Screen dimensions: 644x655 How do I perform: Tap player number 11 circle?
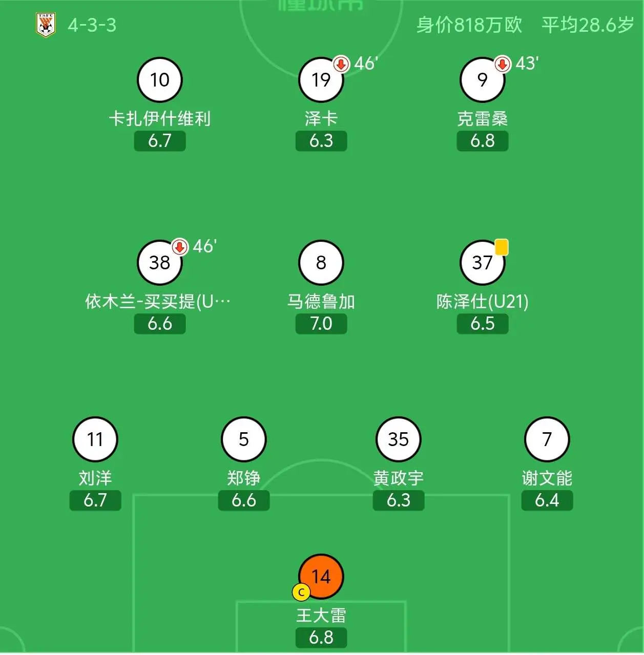[x=95, y=439]
